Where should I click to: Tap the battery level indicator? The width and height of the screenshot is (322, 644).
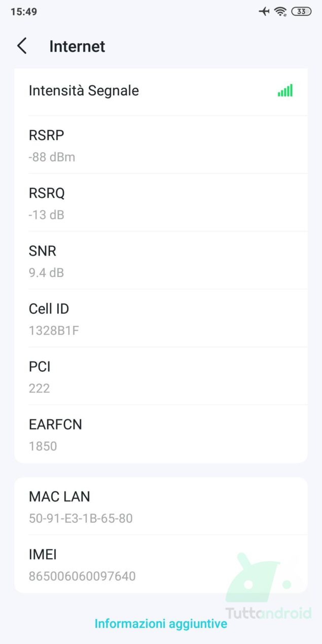pos(301,11)
